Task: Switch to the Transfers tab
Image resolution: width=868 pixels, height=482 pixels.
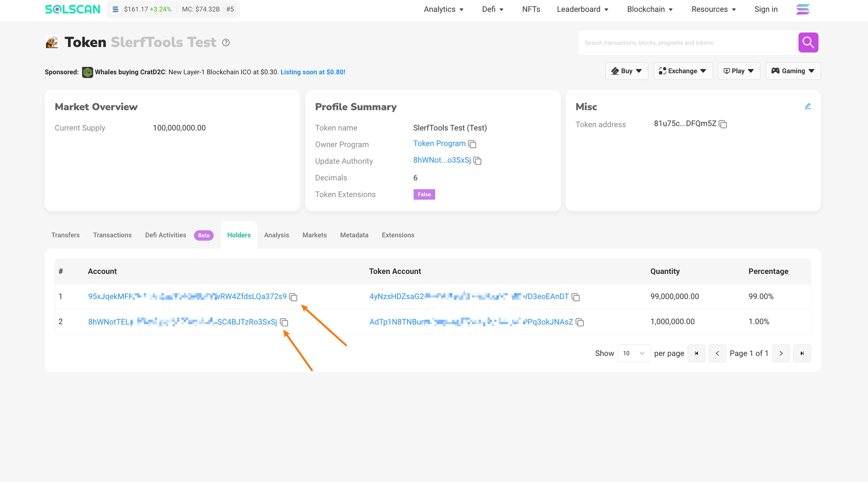Action: click(66, 235)
